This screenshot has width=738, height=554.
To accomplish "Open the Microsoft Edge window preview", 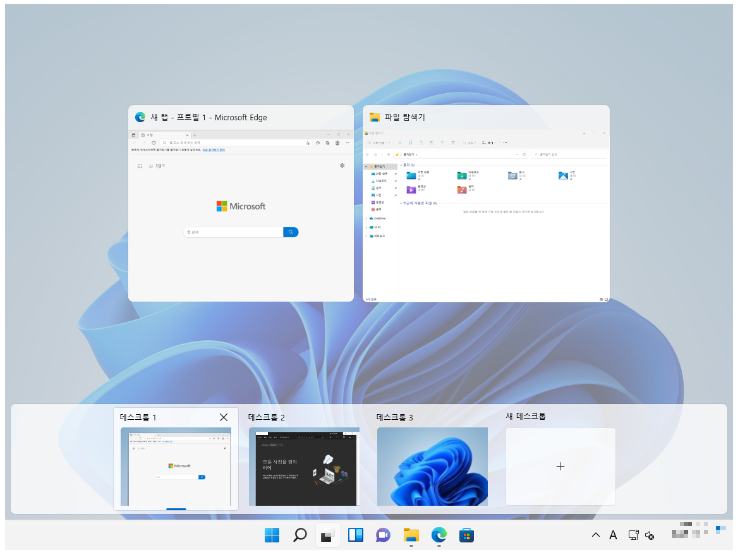I will (241, 203).
